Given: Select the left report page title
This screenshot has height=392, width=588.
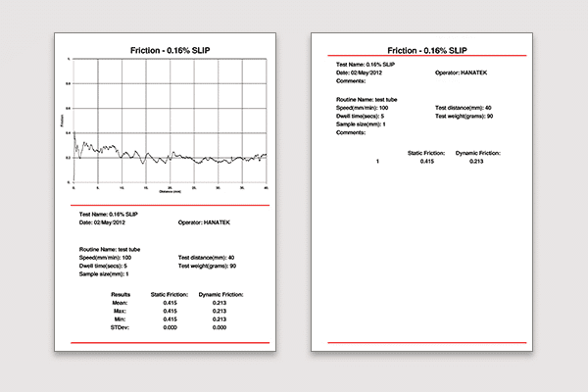Looking at the screenshot, I should pos(171,48).
